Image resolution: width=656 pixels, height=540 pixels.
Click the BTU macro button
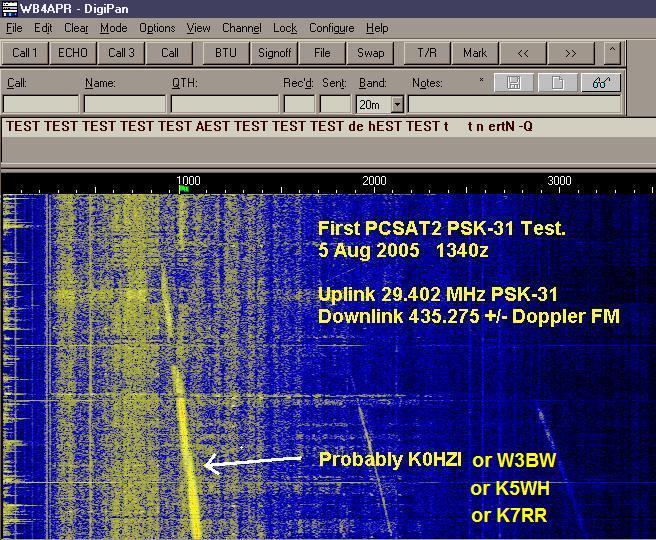tap(225, 53)
